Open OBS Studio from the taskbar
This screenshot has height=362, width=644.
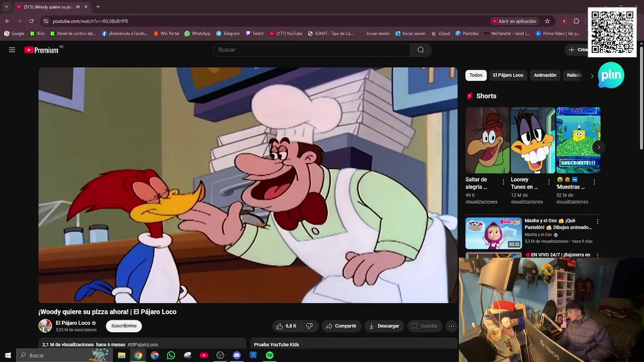(x=220, y=355)
